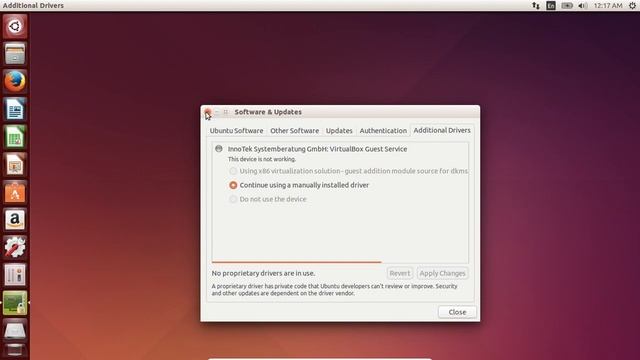Open the network indicator in top panel

click(536, 5)
